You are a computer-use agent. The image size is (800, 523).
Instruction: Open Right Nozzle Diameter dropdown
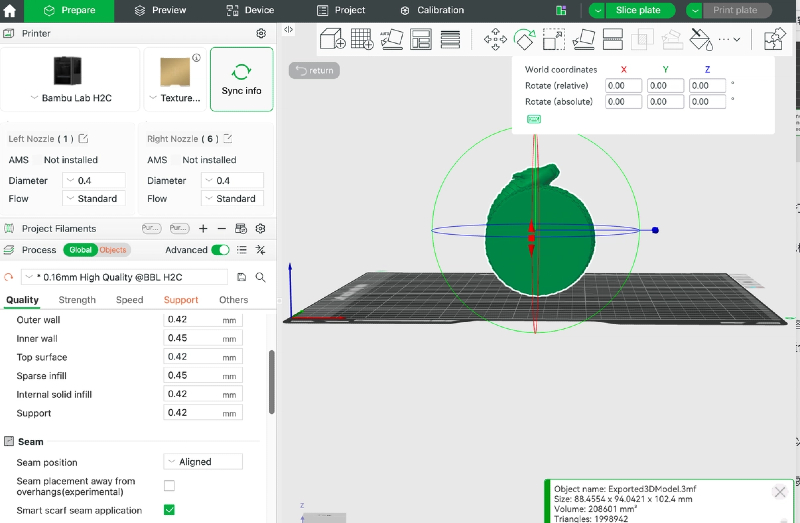(x=232, y=180)
